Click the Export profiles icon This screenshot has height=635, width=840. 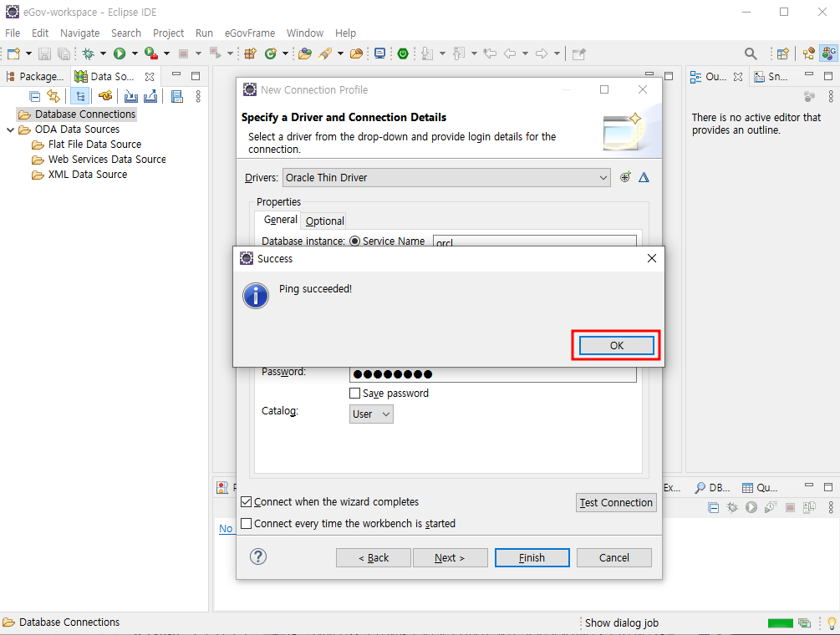coord(150,96)
